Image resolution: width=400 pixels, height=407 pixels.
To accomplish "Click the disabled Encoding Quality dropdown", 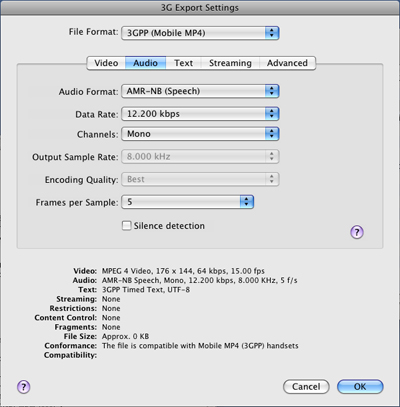I will (x=200, y=179).
